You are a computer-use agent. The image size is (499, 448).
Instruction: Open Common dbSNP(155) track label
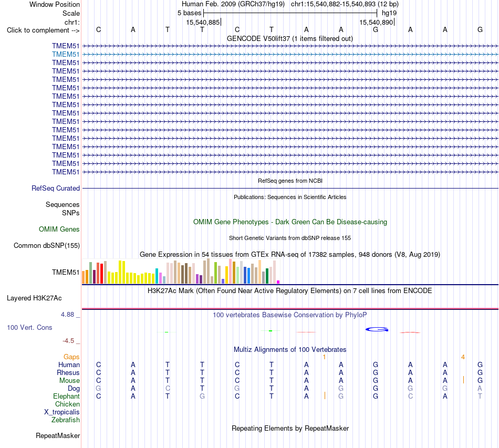click(47, 246)
